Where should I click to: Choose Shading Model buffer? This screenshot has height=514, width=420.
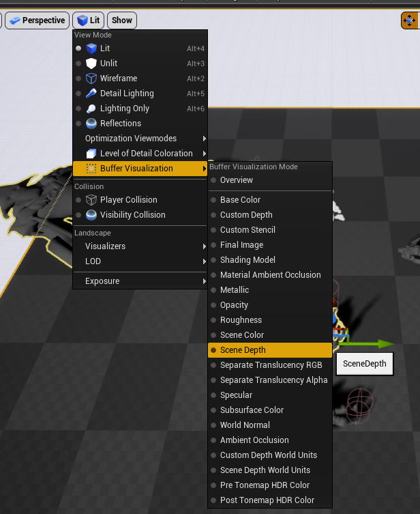point(270,260)
